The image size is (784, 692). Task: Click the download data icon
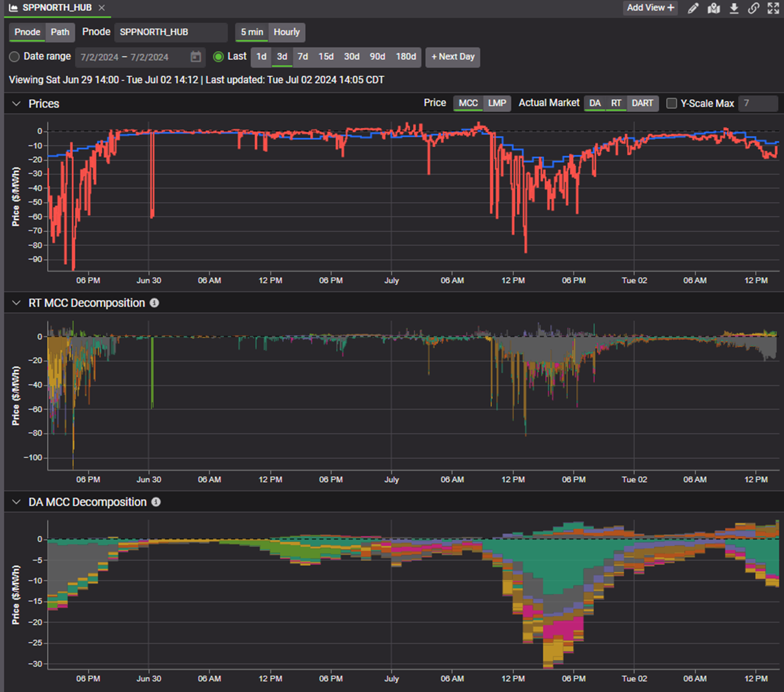(x=734, y=8)
